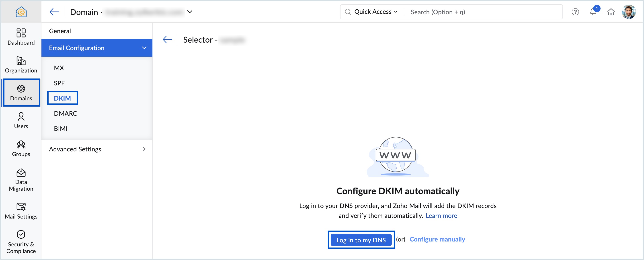Go home using the house icon
Viewport: 644px width, 260px height.
coord(611,12)
